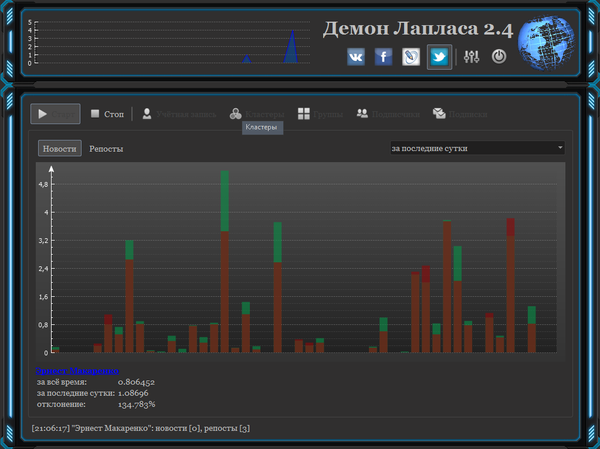Expand the 'за последние сутки' period dropdown

(x=476, y=148)
